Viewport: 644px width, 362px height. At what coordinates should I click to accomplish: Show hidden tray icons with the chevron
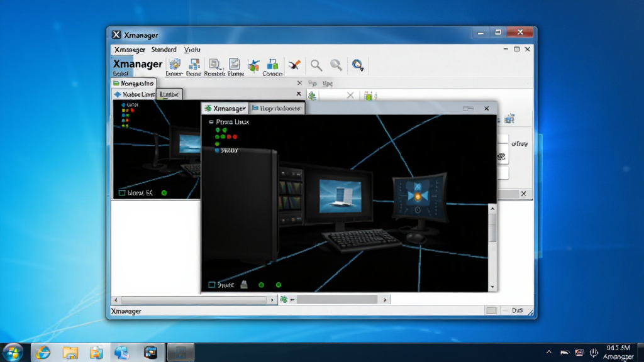[x=548, y=352]
